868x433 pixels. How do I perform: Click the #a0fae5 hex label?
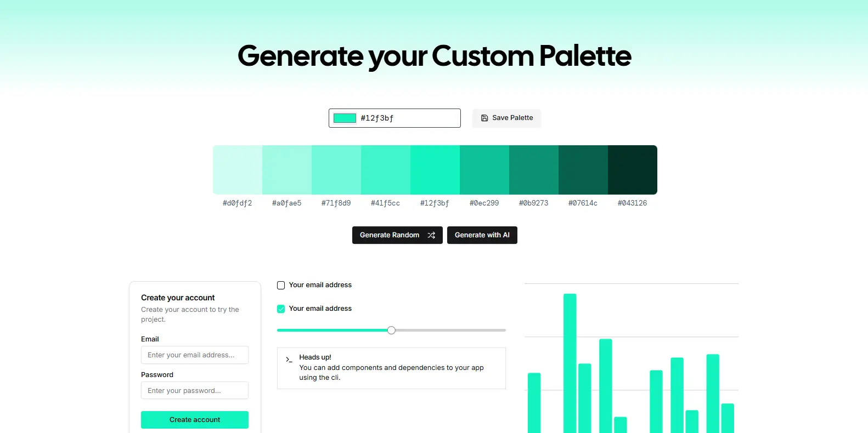(x=287, y=203)
